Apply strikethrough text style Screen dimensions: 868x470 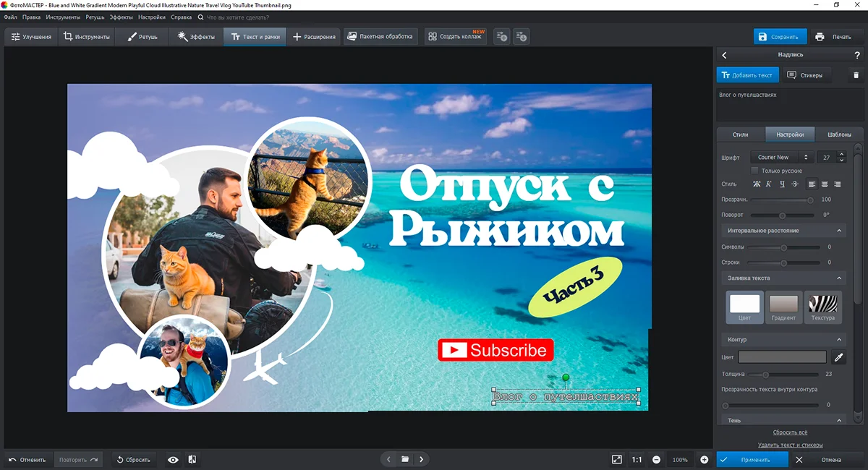(794, 184)
